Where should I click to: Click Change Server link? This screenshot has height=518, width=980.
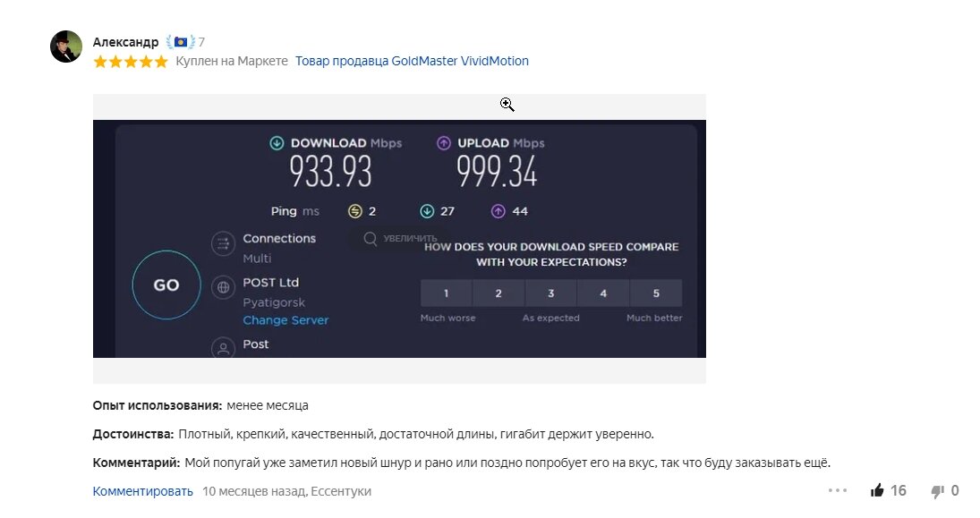point(285,320)
